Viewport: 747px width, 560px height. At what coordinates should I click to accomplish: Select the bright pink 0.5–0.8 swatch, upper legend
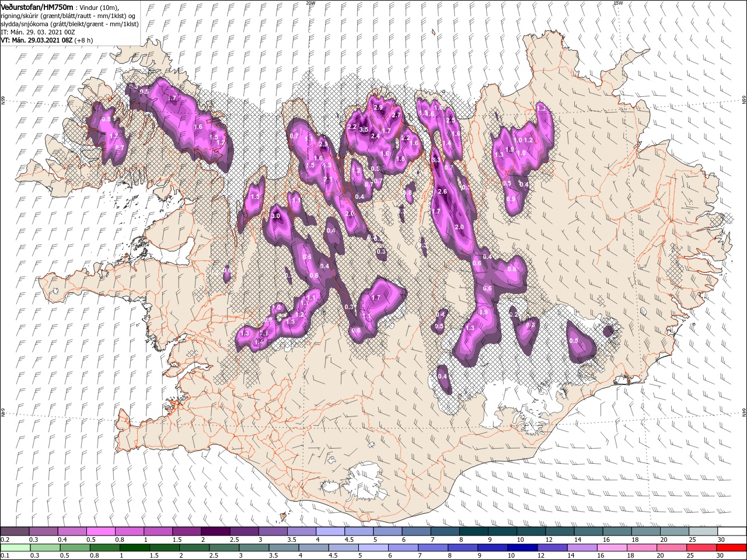coord(101,531)
